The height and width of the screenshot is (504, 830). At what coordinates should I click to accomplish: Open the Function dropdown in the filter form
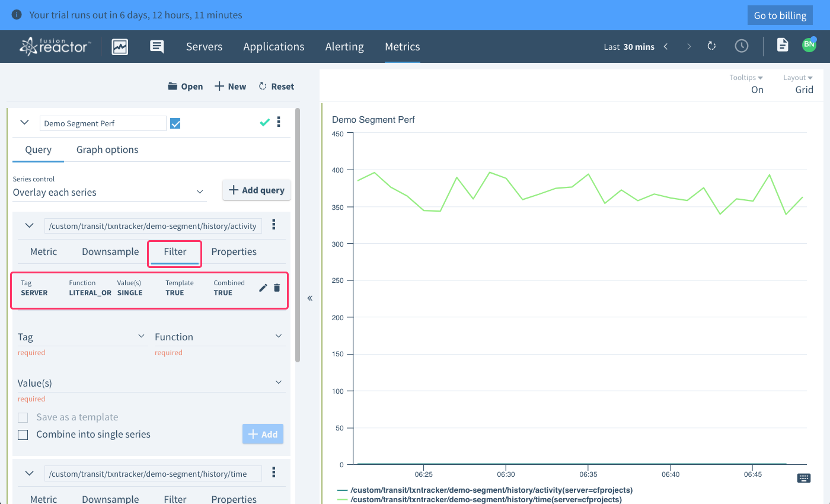tap(219, 337)
